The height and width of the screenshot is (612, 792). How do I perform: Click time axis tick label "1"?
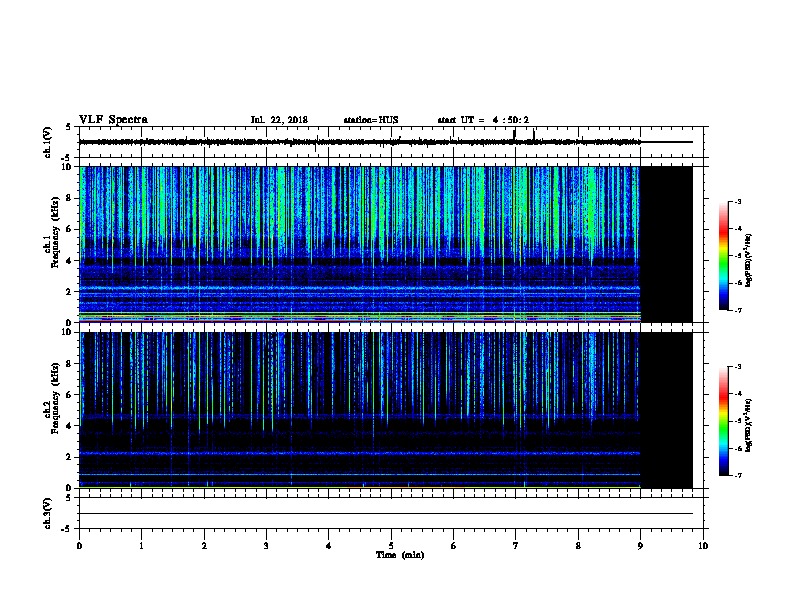point(142,546)
